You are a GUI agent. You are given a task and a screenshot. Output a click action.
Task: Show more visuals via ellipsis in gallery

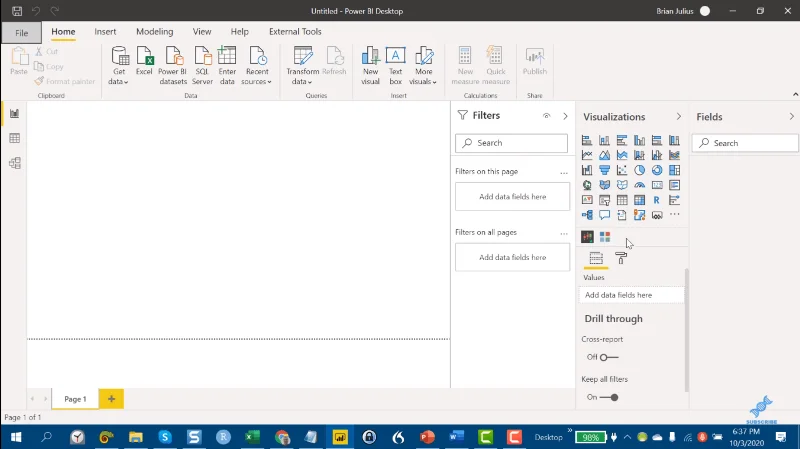pyautogui.click(x=674, y=214)
